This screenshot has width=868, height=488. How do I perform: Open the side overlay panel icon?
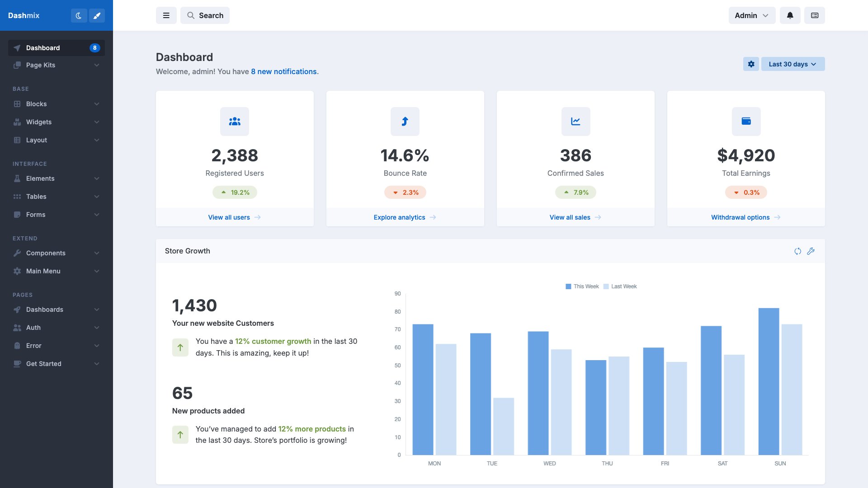(814, 15)
